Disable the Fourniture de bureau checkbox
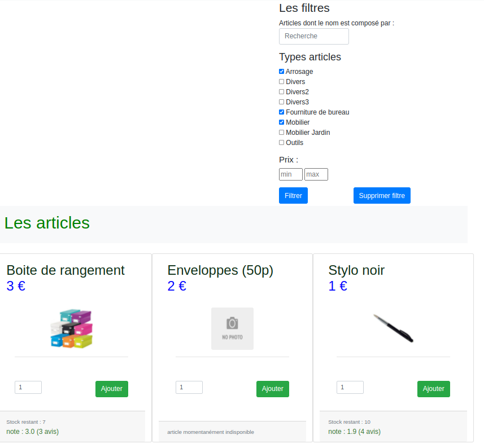Viewport: 484px width, 448px height. (282, 112)
